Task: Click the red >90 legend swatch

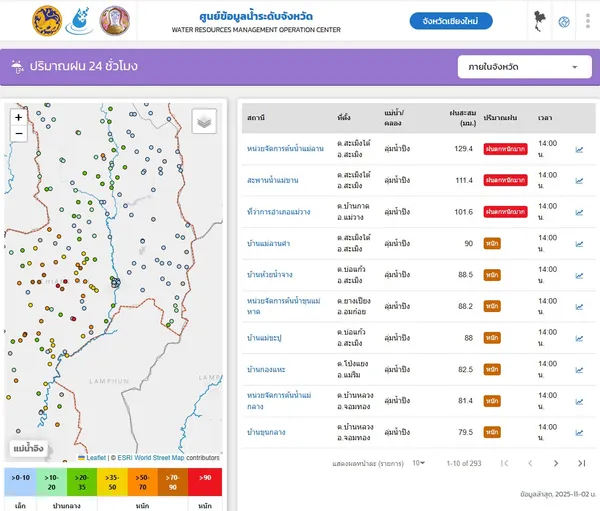Action: (x=205, y=482)
